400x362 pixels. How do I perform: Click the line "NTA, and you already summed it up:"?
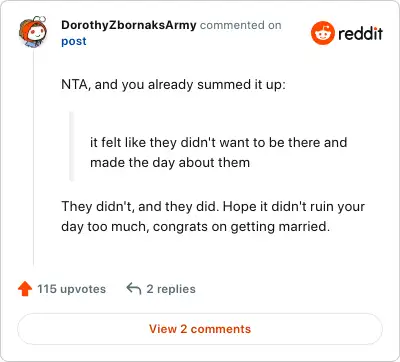[x=173, y=85]
